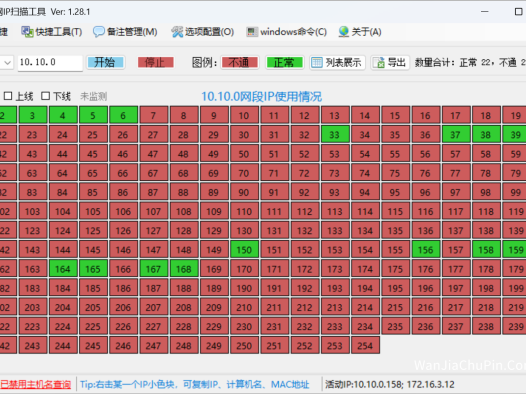Open the 选项配置(O) menu
The image size is (526, 394).
coord(203,32)
